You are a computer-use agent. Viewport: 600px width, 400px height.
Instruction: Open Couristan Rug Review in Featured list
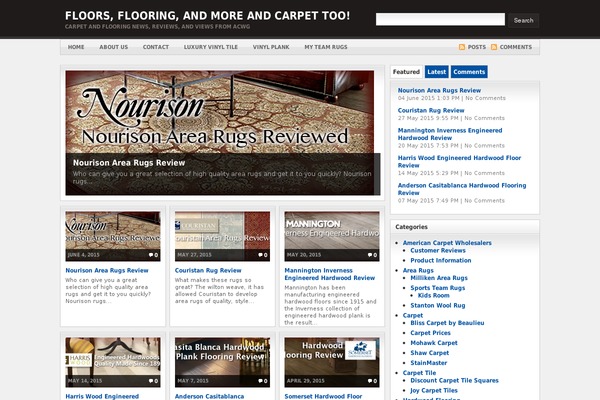point(431,110)
